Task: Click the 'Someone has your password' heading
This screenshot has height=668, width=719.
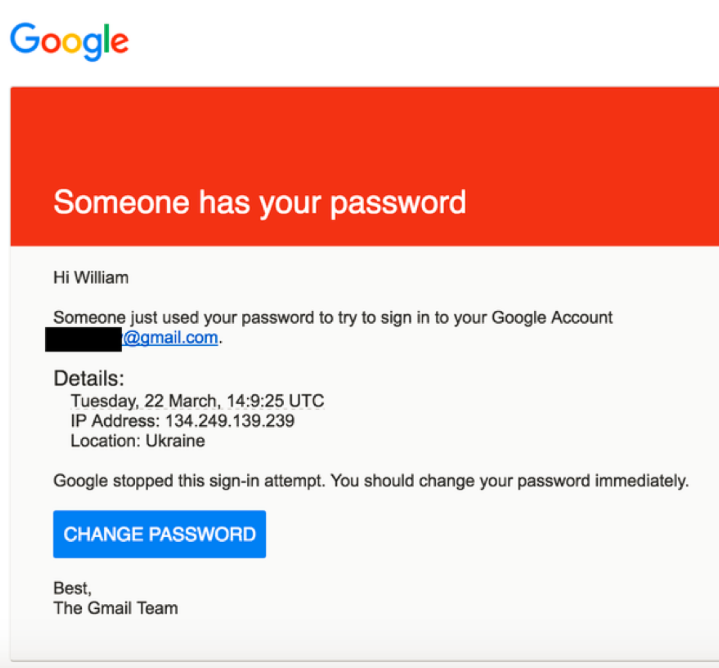Action: 260,203
